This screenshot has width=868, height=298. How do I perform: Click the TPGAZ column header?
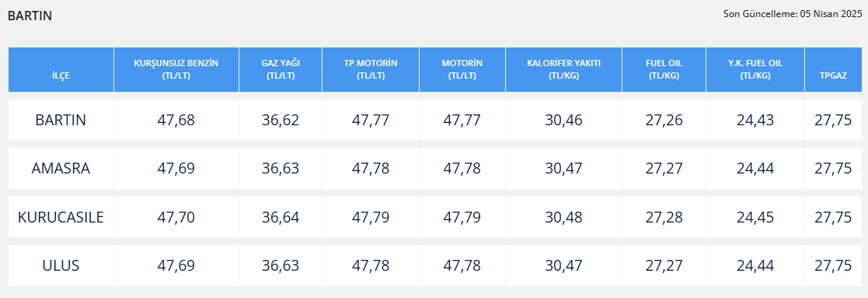(x=833, y=70)
